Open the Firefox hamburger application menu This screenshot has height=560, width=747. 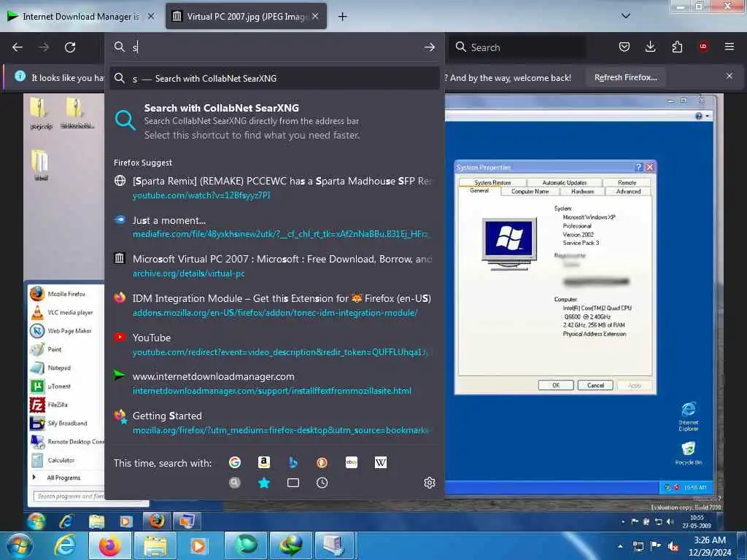729,46
